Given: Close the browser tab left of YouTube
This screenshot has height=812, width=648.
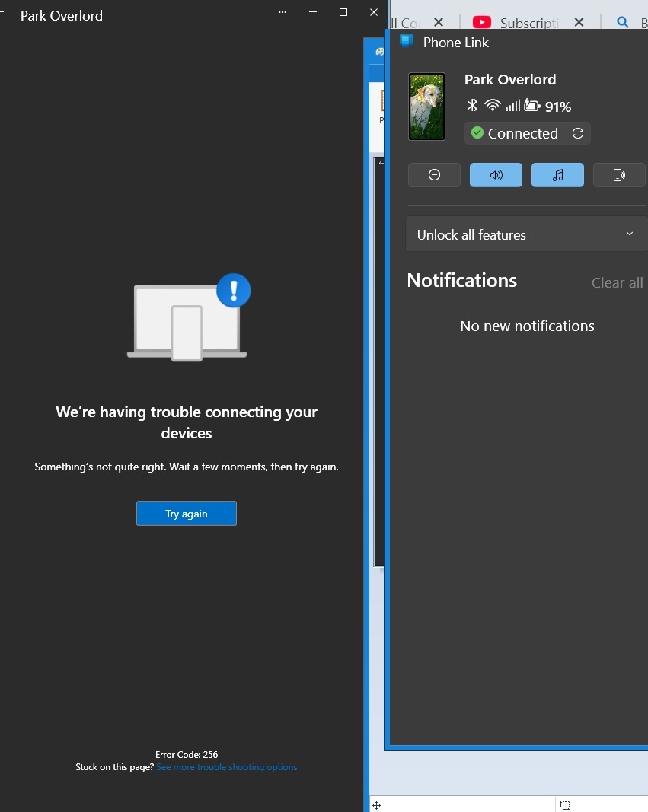Looking at the screenshot, I should [438, 22].
